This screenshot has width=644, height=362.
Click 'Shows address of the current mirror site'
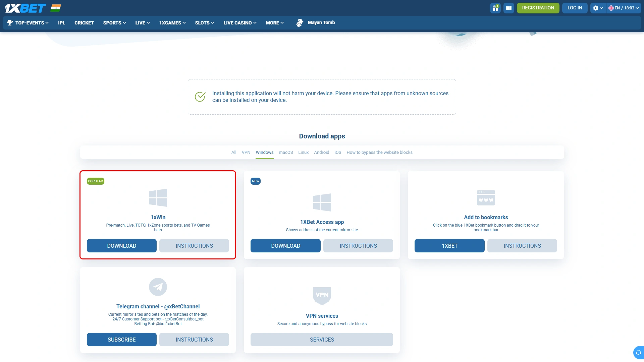point(322,230)
